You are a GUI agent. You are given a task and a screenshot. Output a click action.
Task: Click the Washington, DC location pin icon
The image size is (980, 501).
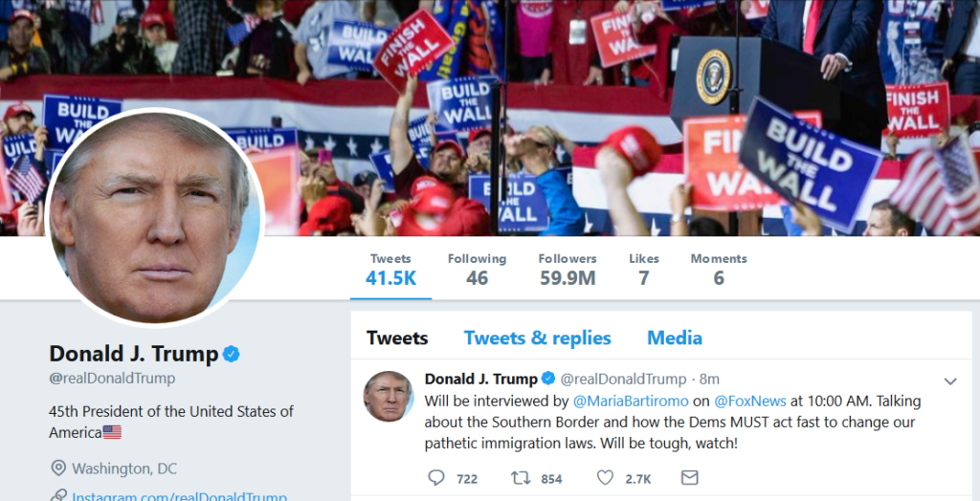[58, 468]
